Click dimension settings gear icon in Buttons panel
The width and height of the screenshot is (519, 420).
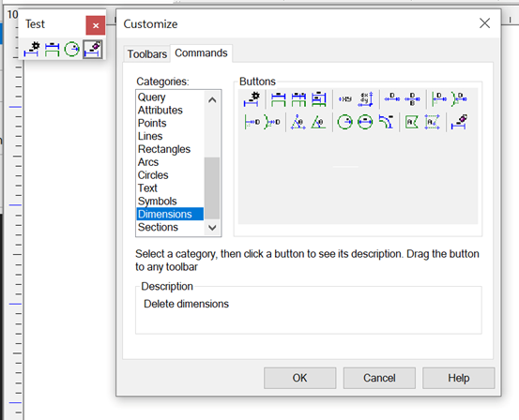(252, 98)
